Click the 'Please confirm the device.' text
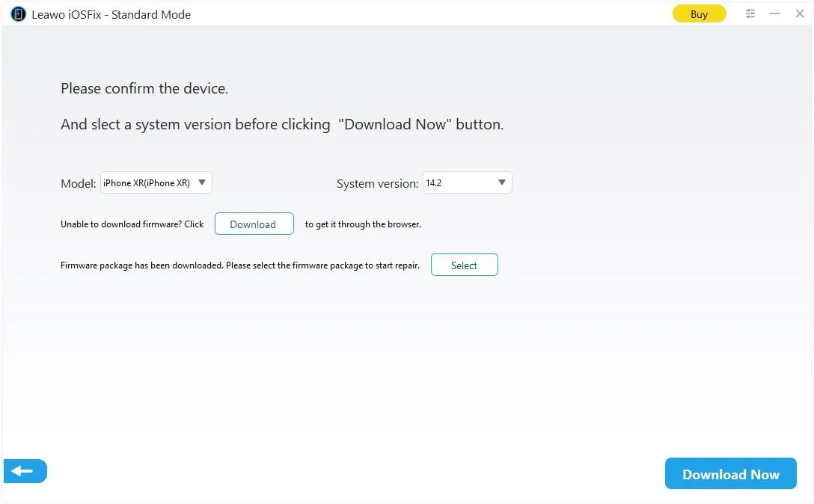 click(x=144, y=88)
